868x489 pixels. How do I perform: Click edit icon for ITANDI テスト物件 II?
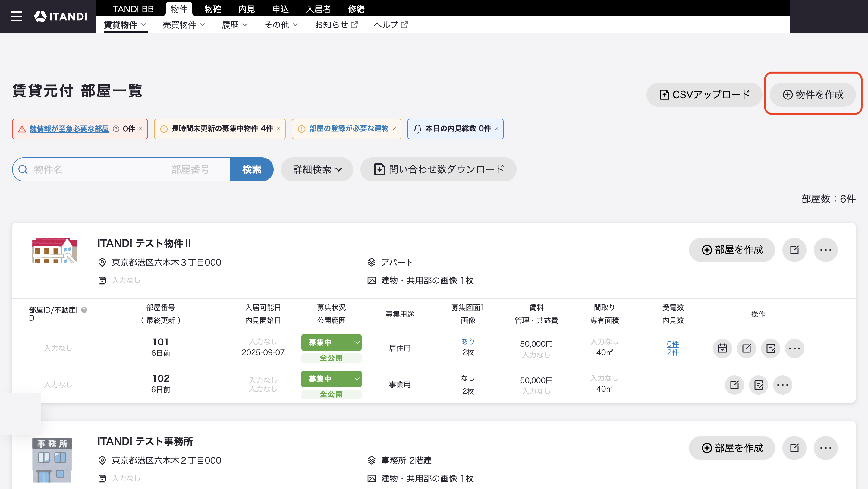[794, 250]
